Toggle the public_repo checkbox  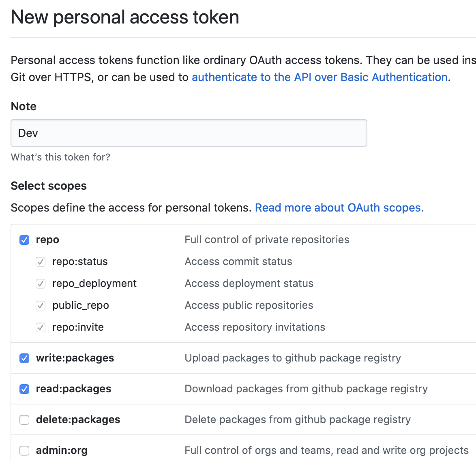pyautogui.click(x=41, y=306)
